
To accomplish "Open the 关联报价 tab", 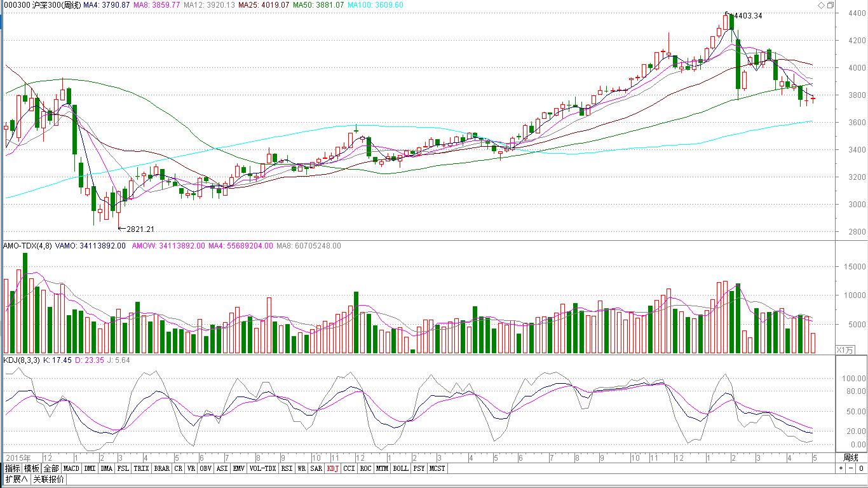I will click(48, 479).
